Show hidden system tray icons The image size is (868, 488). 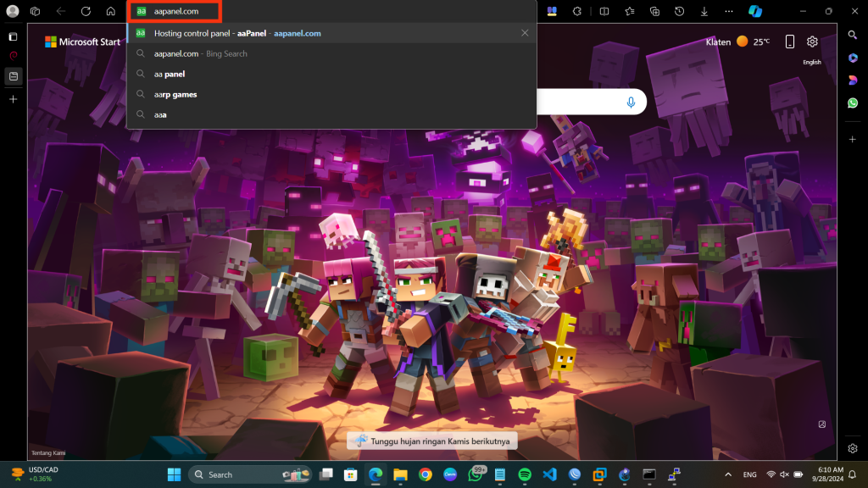click(728, 474)
